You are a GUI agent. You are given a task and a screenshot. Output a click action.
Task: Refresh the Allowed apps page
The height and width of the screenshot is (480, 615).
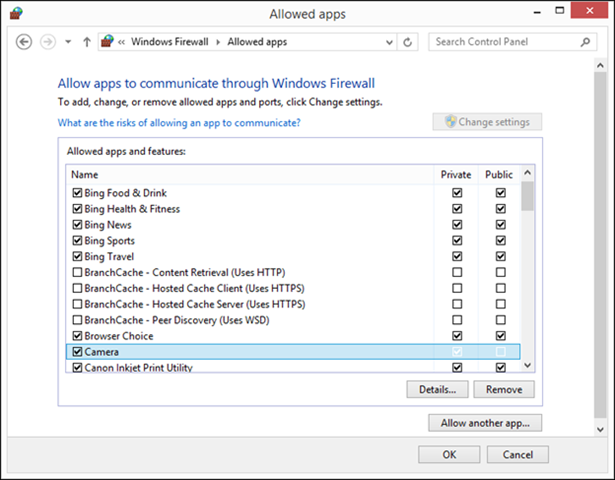(408, 42)
